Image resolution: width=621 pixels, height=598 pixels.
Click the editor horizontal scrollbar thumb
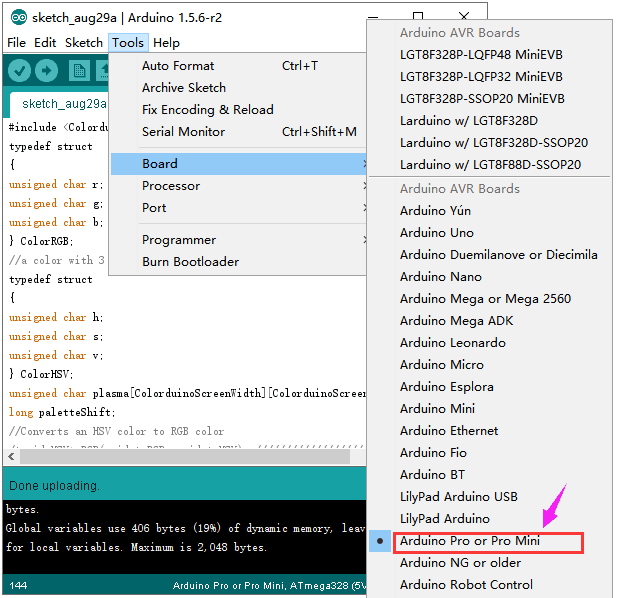click(x=185, y=457)
